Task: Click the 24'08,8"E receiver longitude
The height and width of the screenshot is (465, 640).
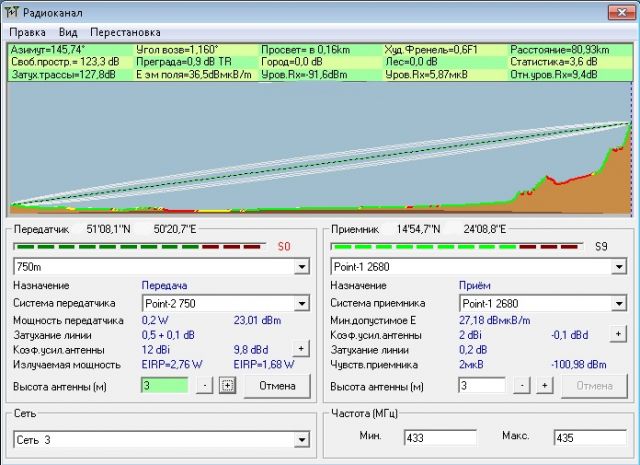Action: pos(484,229)
